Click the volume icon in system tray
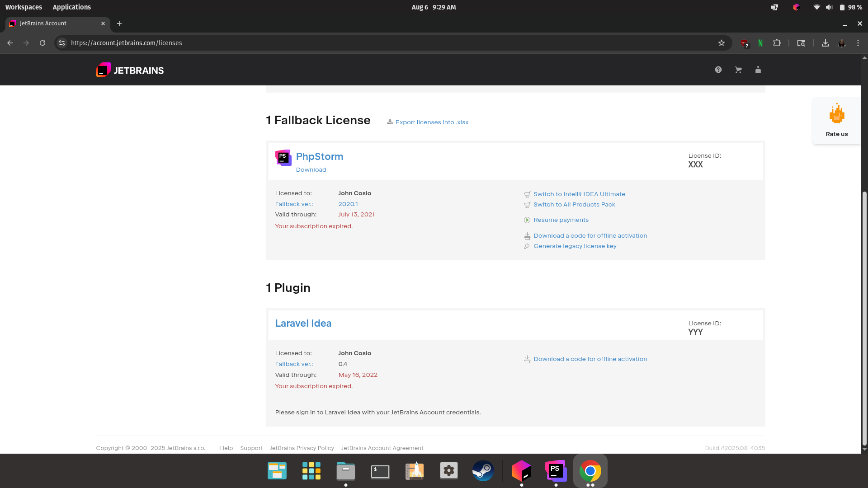Viewport: 868px width, 488px height. [829, 7]
